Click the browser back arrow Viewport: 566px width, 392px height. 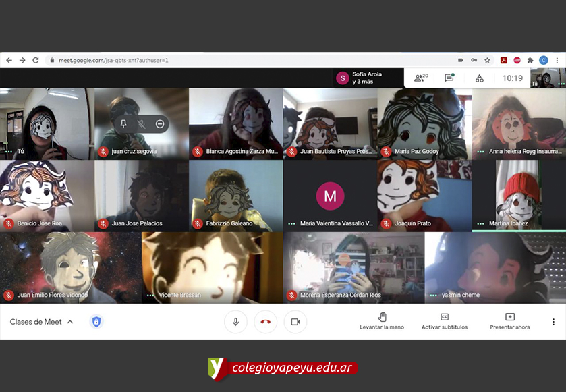coord(9,60)
